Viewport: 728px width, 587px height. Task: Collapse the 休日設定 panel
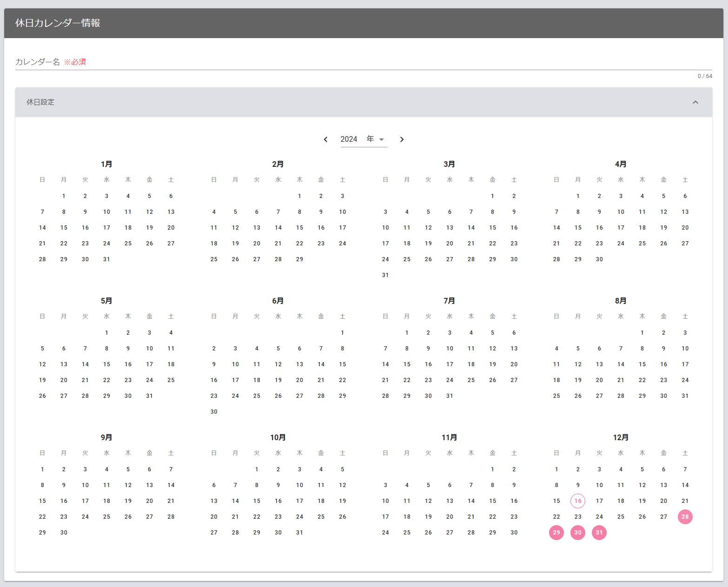[x=695, y=102]
